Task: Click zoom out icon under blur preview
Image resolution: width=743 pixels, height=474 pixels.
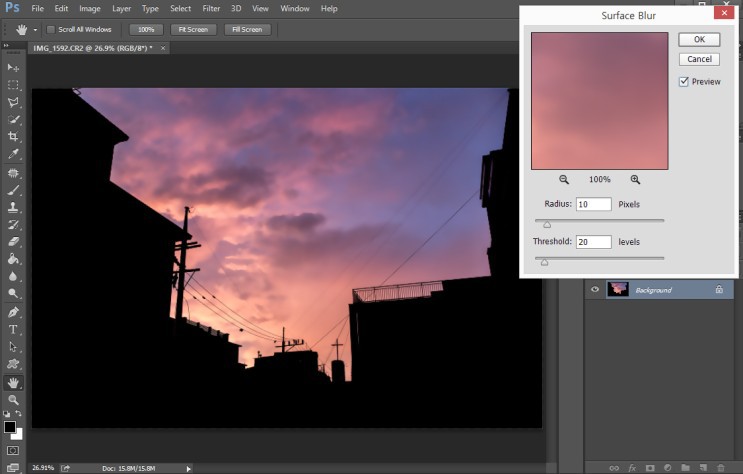Action: coord(564,180)
